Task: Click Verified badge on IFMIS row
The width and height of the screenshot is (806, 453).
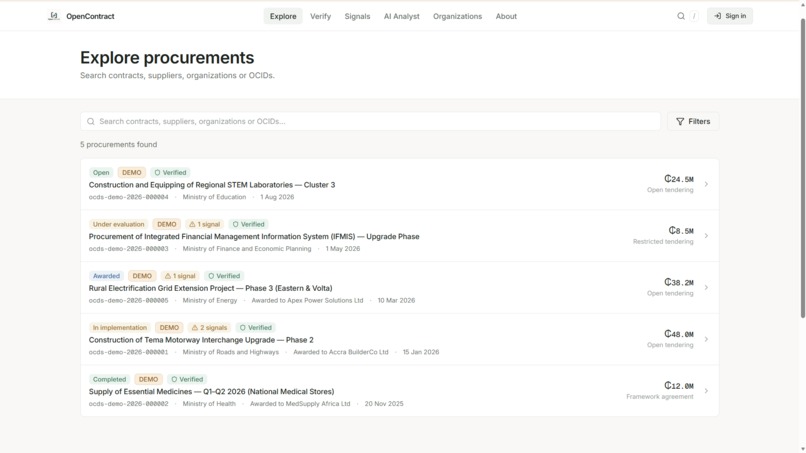Action: 248,224
